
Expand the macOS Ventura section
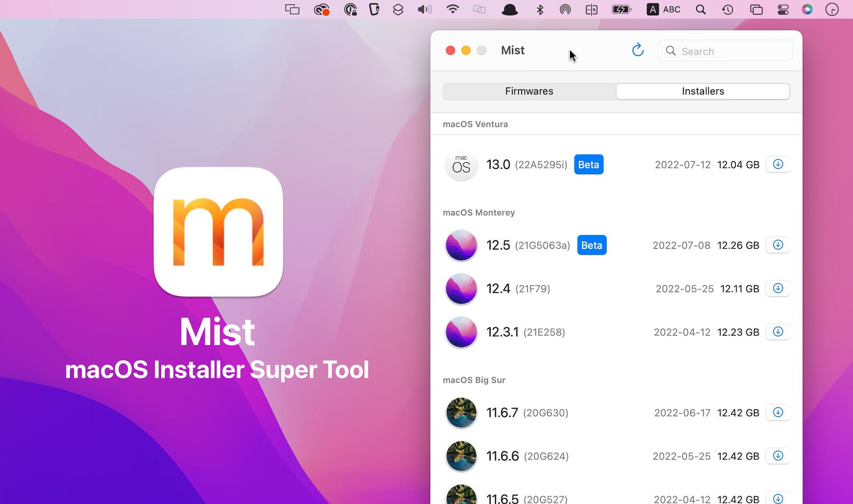click(x=475, y=123)
